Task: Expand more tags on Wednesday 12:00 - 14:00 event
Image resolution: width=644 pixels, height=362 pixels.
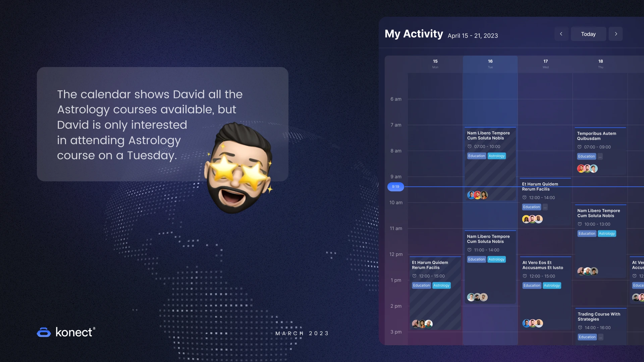Action: tap(545, 207)
